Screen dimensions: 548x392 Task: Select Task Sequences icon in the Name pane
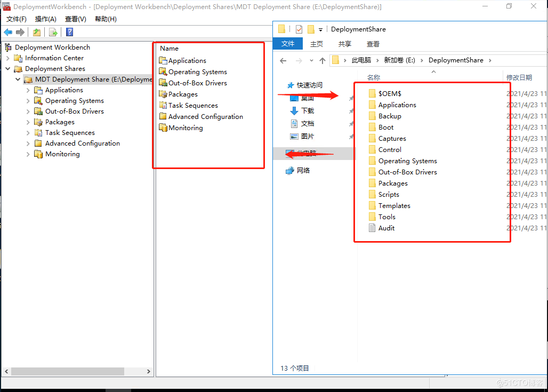[x=163, y=105]
